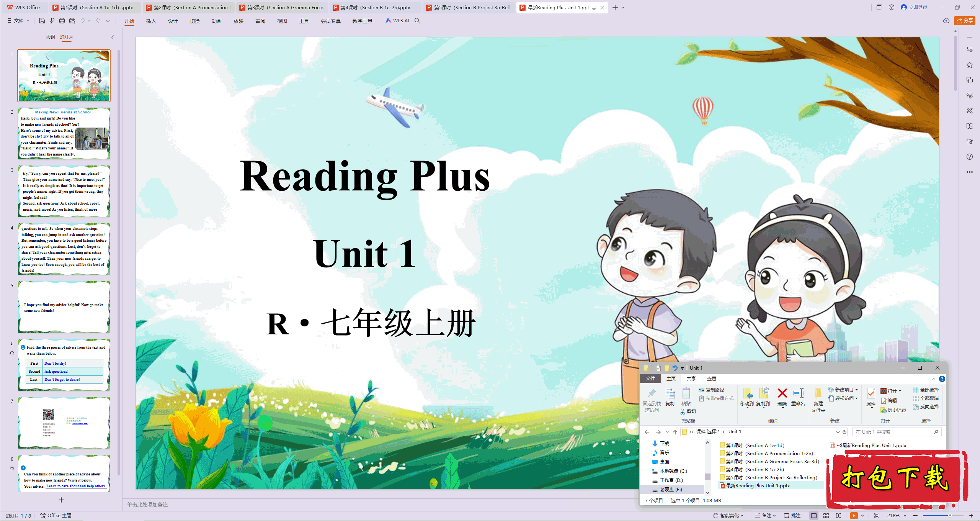
Task: Collapse slide panel with left chevron
Action: [113, 37]
